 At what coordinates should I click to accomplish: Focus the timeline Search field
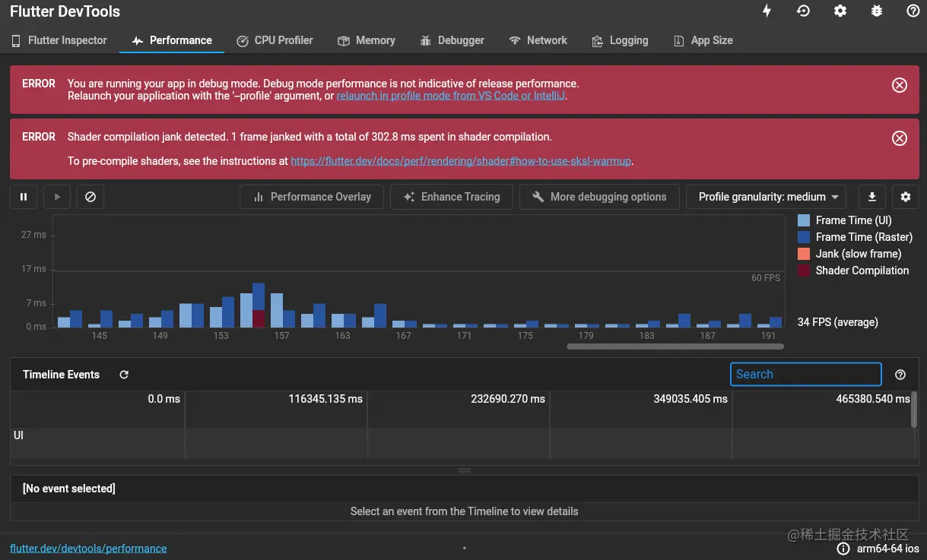(806, 374)
